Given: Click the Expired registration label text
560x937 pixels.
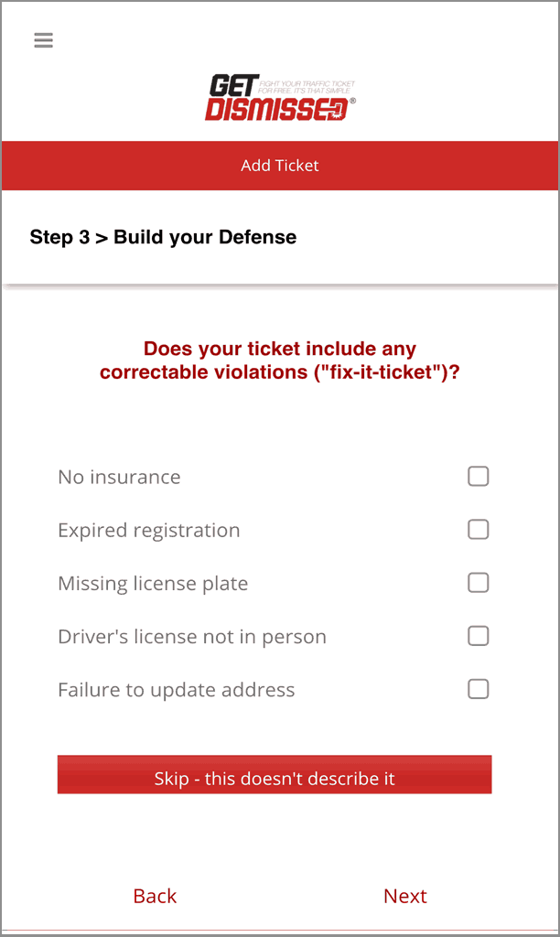Looking at the screenshot, I should (148, 531).
